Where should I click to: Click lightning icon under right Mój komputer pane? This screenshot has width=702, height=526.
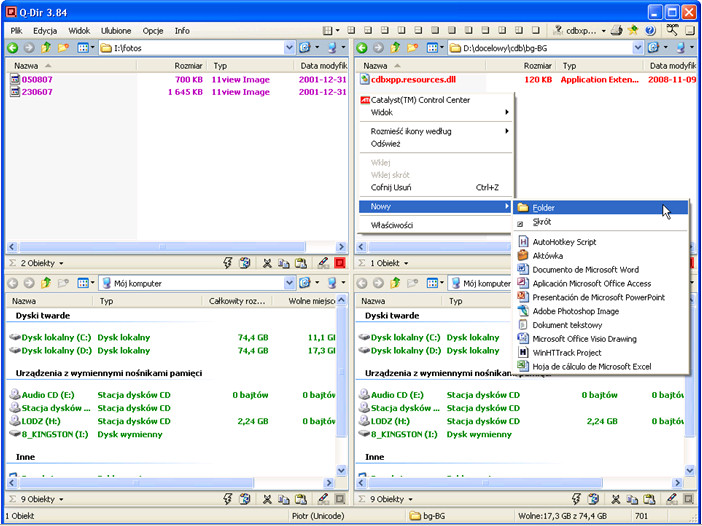click(577, 499)
